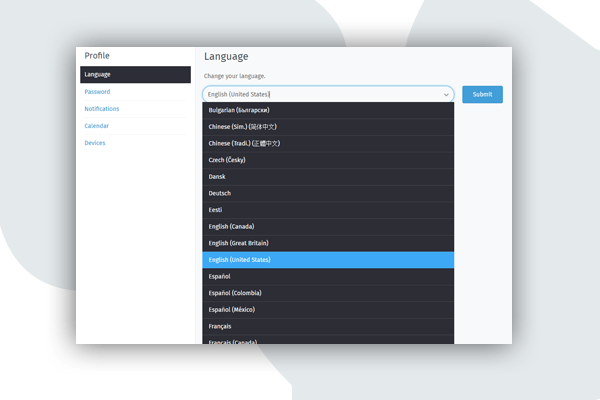
Task: Open Notifications in profile sidebar
Action: [102, 109]
